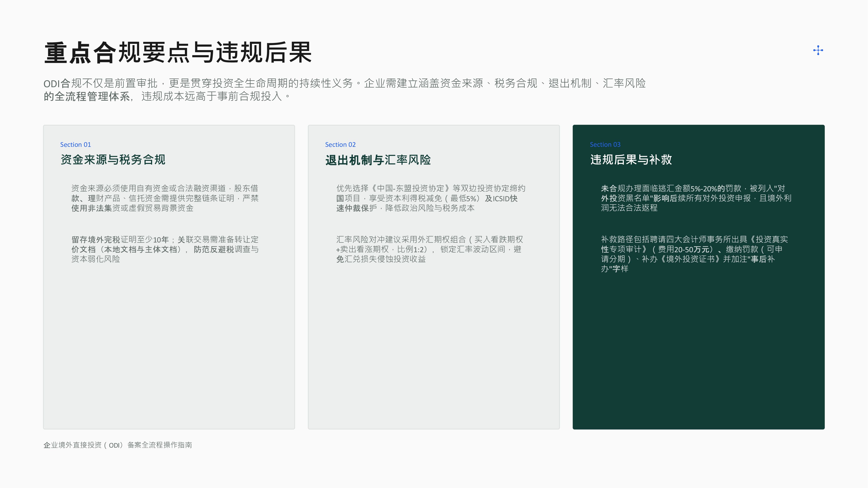The image size is (868, 488).
Task: Click the text 全流程管理体系 in subtitle
Action: pos(92,96)
